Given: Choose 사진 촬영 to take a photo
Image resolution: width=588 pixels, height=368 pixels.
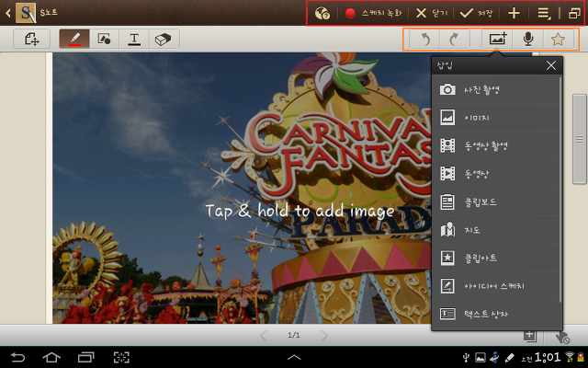Looking at the screenshot, I should coord(495,89).
